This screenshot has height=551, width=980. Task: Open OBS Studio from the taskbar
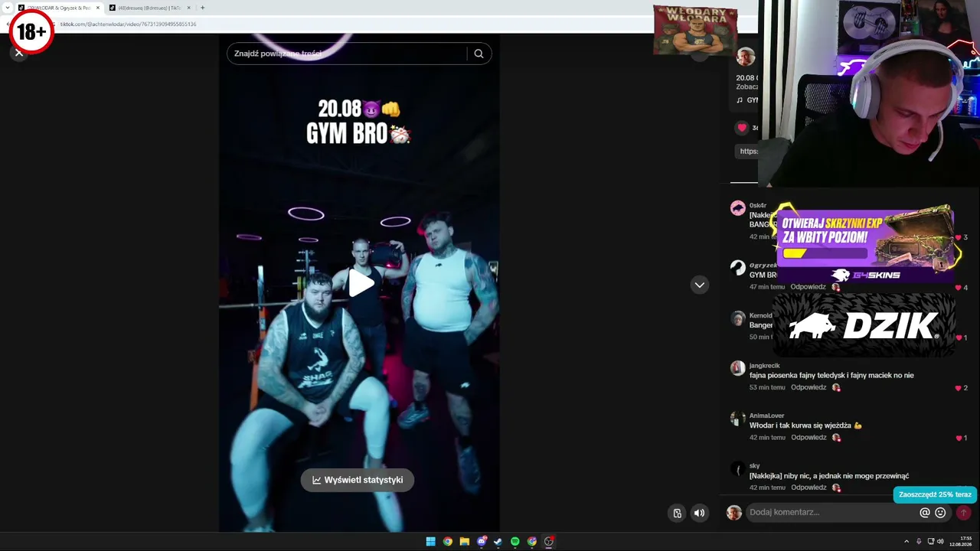(x=549, y=542)
